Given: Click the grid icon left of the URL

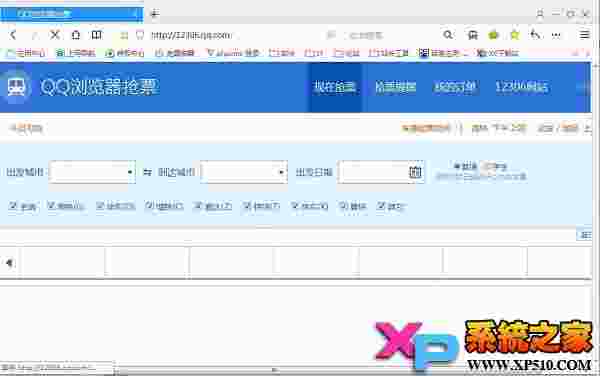Looking at the screenshot, I should coord(124,36).
